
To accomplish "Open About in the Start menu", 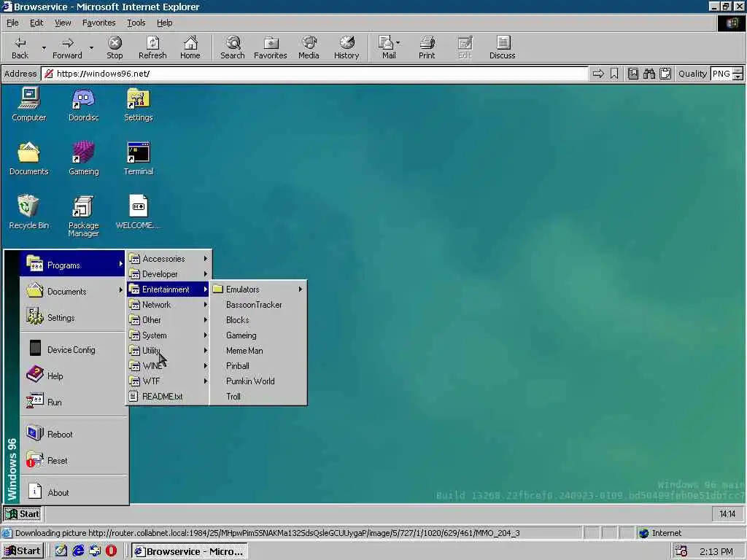I will tap(74, 492).
